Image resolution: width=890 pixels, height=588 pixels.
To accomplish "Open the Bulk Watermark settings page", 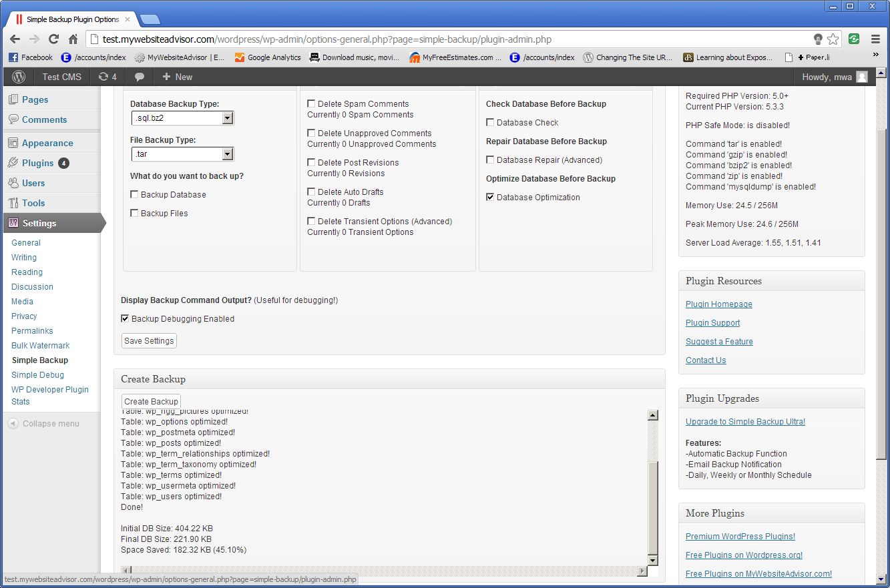I will tap(41, 346).
